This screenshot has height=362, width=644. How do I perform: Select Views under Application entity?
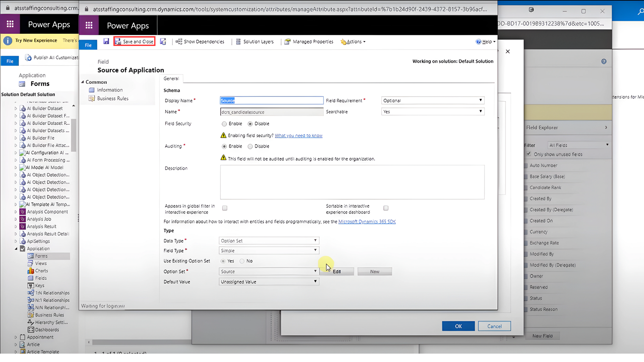click(x=41, y=263)
